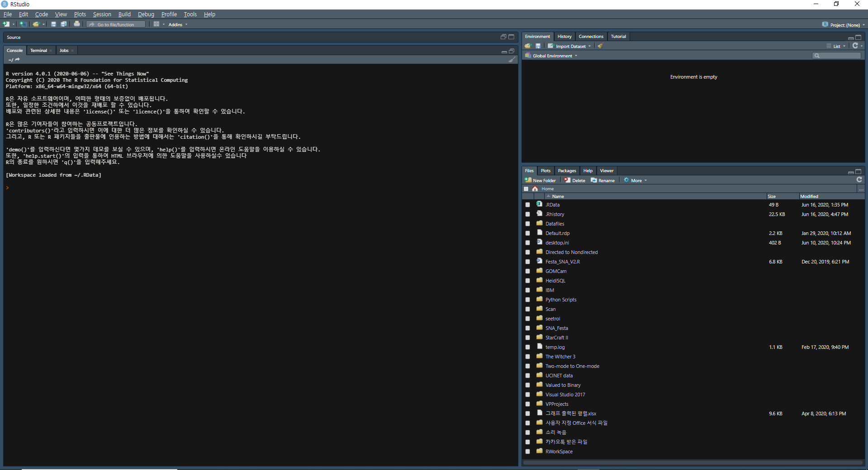
Task: Expand the New File dropdown arrow
Action: click(x=14, y=24)
